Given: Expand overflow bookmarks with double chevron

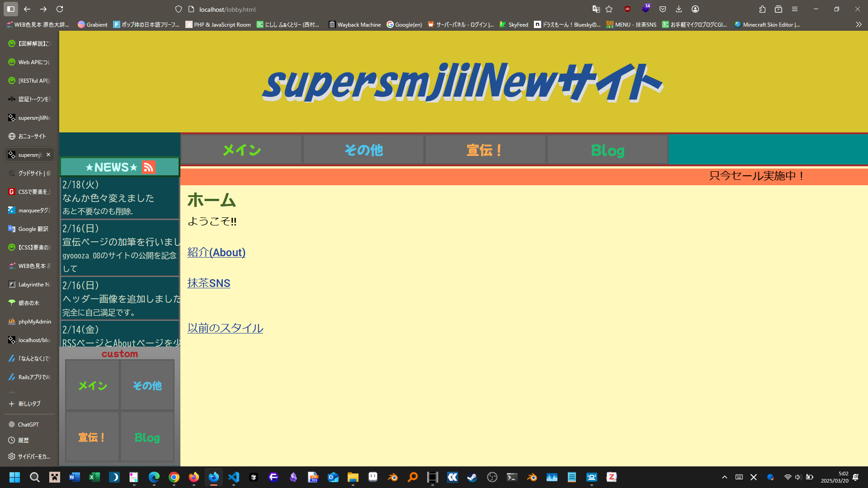Looking at the screenshot, I should click(858, 25).
